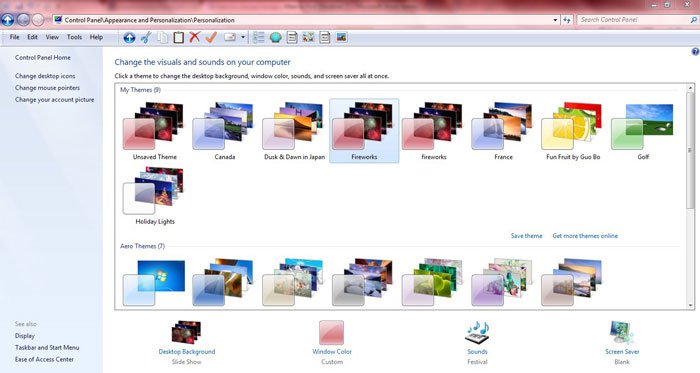The width and height of the screenshot is (700, 373).
Task: Open Display under See also
Action: (25, 336)
